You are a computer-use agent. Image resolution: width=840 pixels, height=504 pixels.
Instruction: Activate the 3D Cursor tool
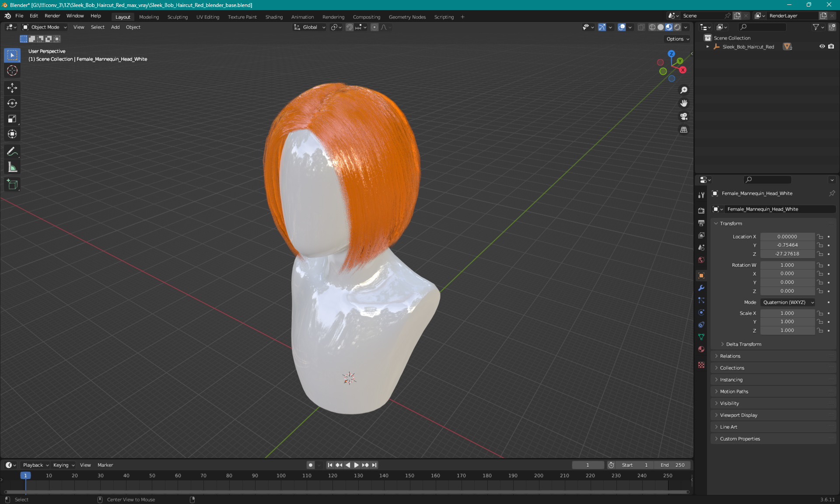point(12,70)
